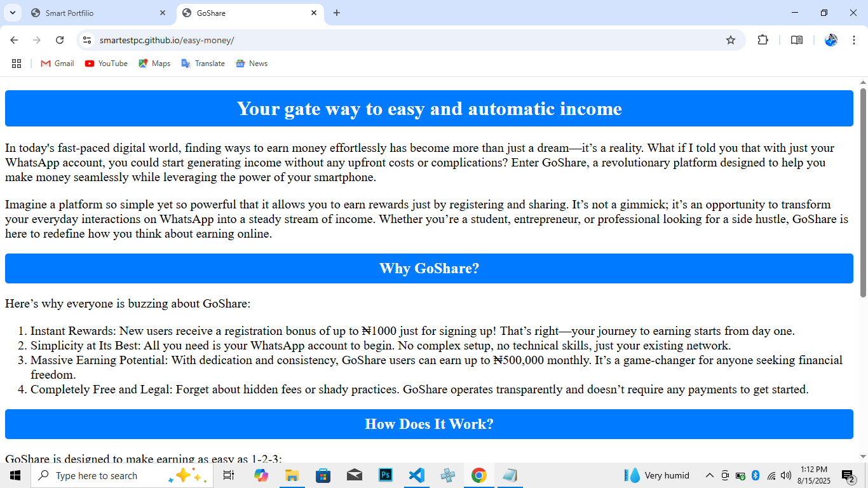Open the YouTube bookmark
This screenshot has width=868, height=488.
[x=106, y=64]
